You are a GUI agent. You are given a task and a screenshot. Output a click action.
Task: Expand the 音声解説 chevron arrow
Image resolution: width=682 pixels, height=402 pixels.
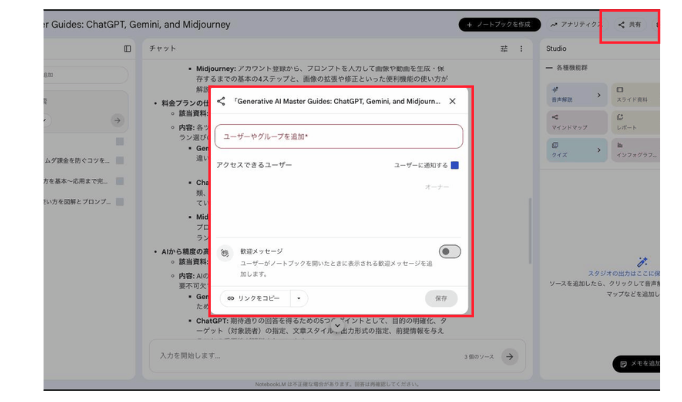coord(599,96)
